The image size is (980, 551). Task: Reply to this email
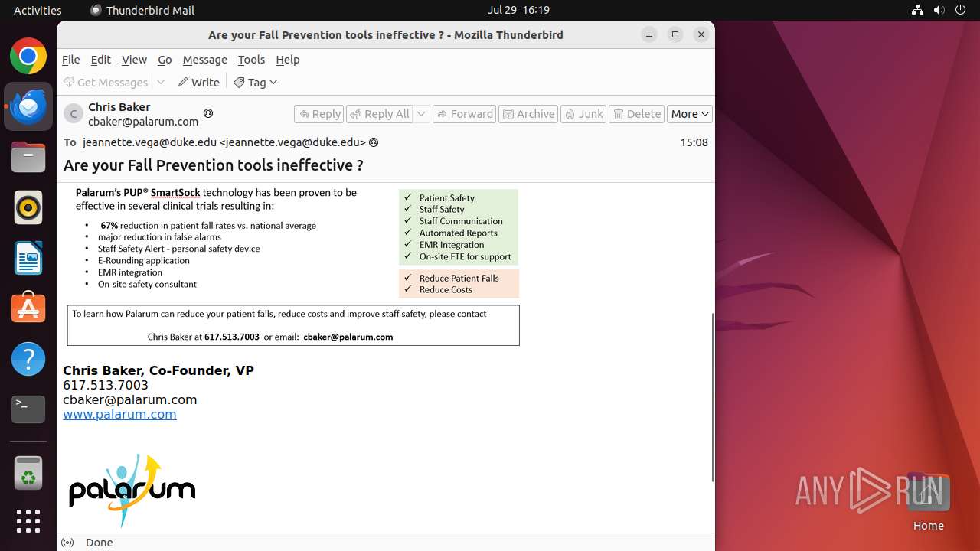tap(319, 114)
